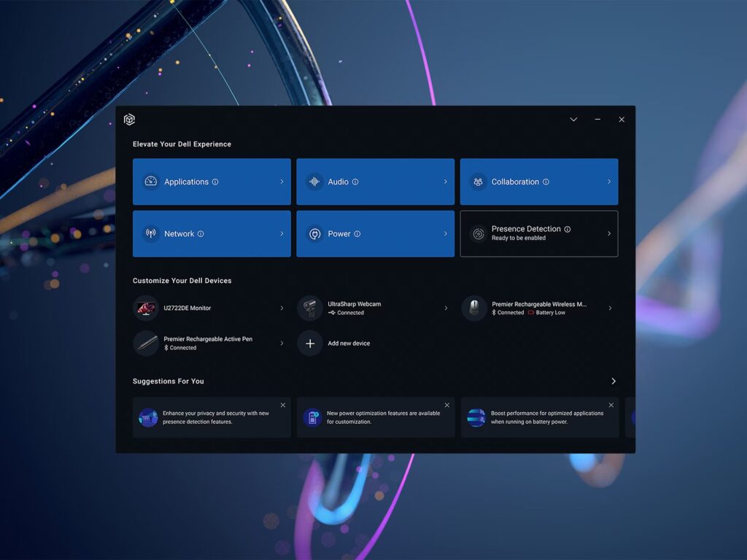Click the Power plug icon
Screen dimensions: 747x560
click(314, 234)
